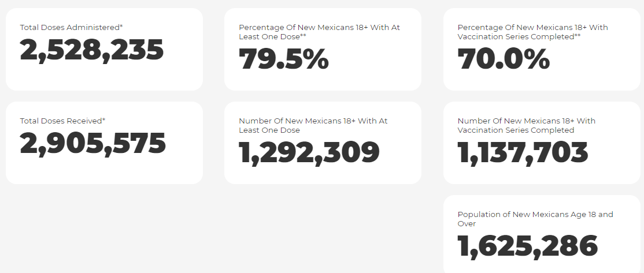Viewport: 644px width, 273px height.
Task: Select the 1,625,286 population figure
Action: point(527,247)
